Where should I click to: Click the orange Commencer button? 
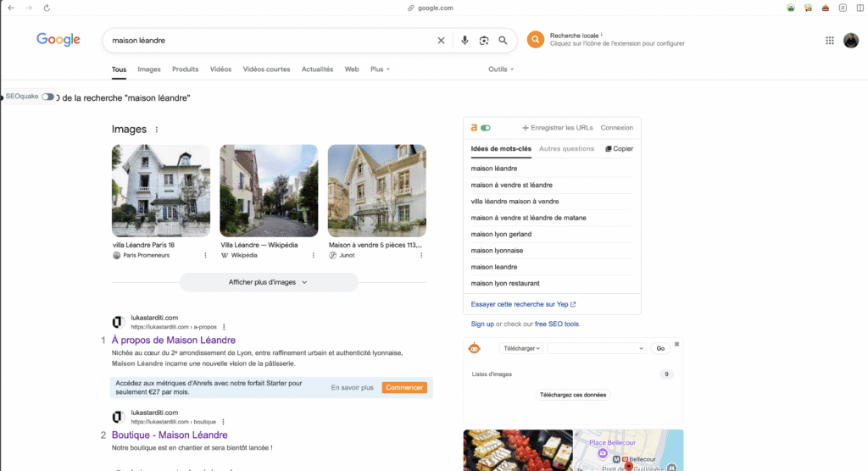(x=404, y=387)
